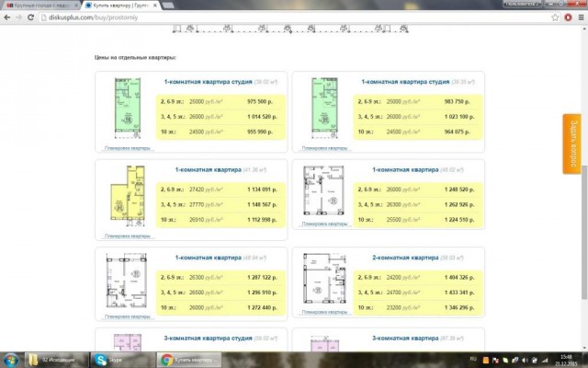Click the price '1 023 100 р.'
This screenshot has width=588, height=368.
pos(459,117)
